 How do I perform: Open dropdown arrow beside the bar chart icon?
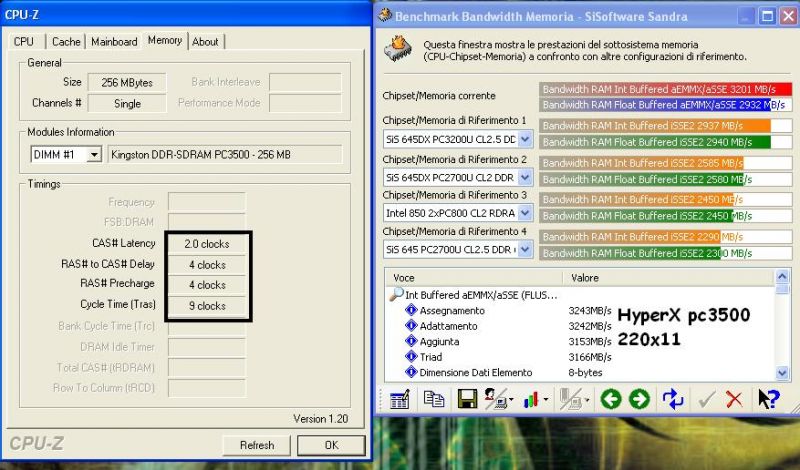point(545,400)
